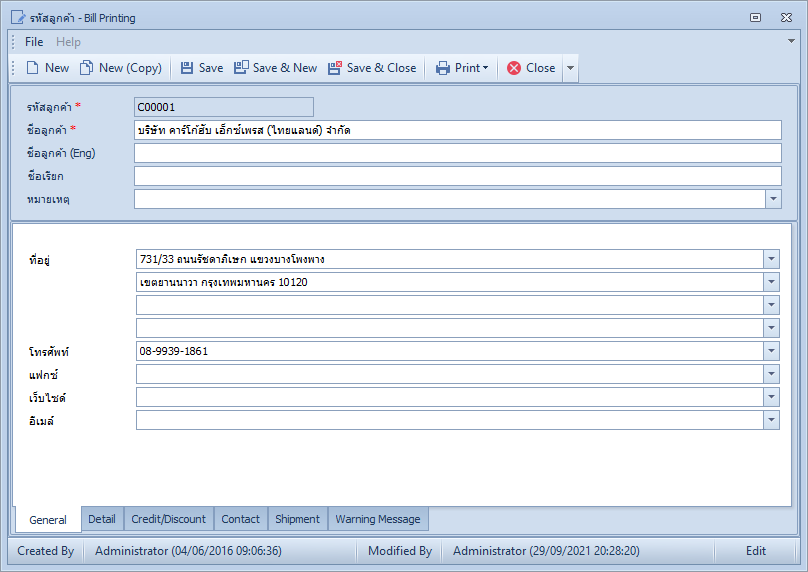
Task: Switch to the Shipment tab
Action: 297,519
